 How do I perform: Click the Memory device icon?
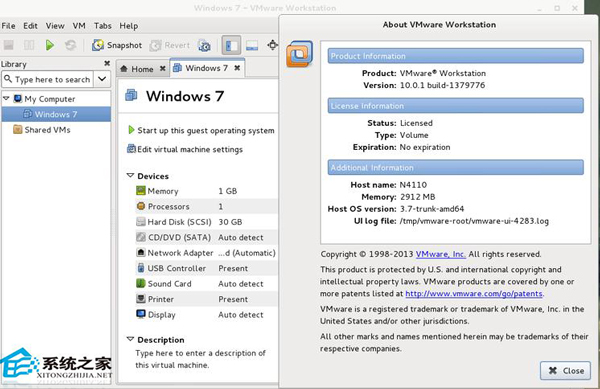(x=141, y=190)
